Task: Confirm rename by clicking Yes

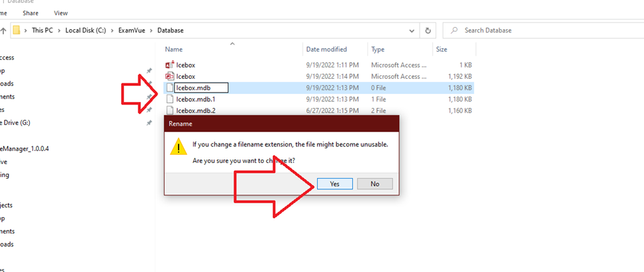Action: (x=335, y=184)
